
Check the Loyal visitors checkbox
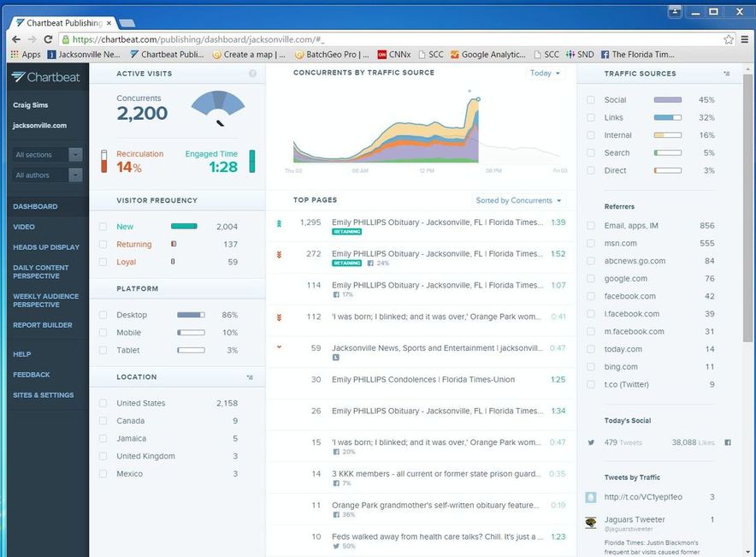103,262
